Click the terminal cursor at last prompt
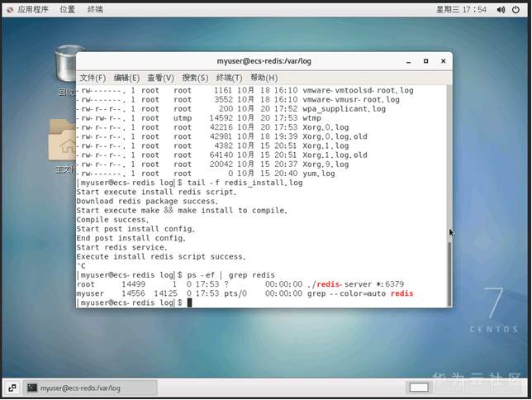 tap(190, 302)
